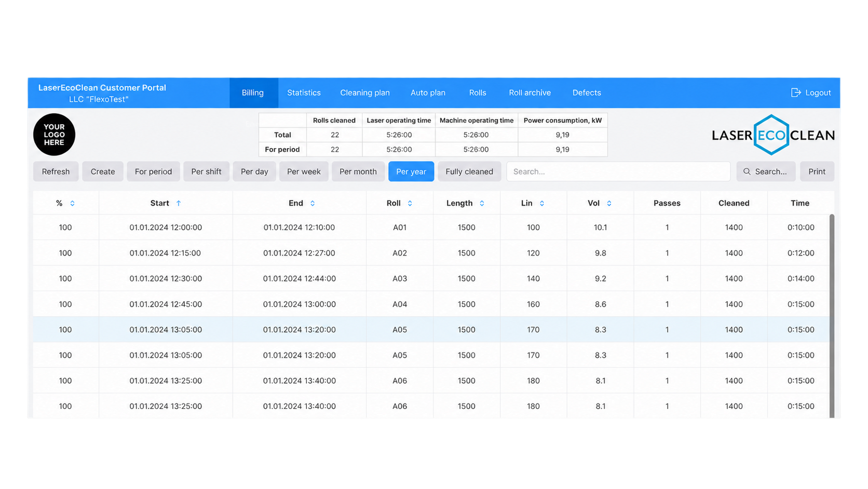This screenshot has height=489, width=868.
Task: Click the Create button
Action: [103, 171]
